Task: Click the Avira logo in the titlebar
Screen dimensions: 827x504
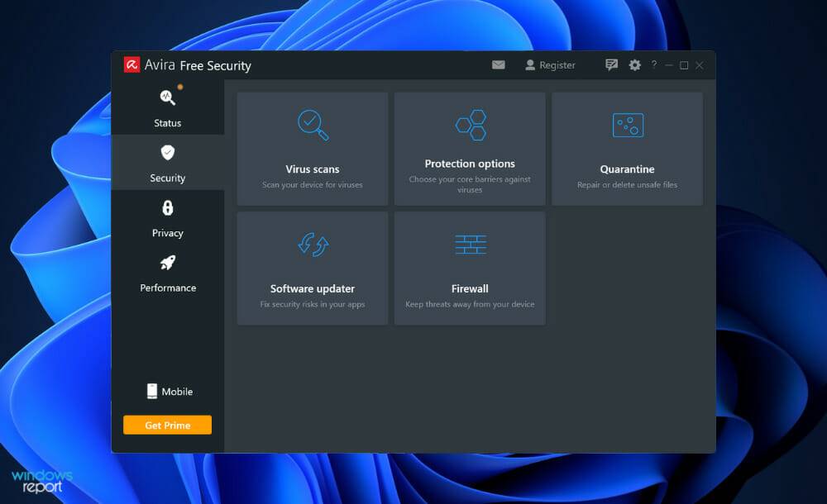Action: click(131, 64)
